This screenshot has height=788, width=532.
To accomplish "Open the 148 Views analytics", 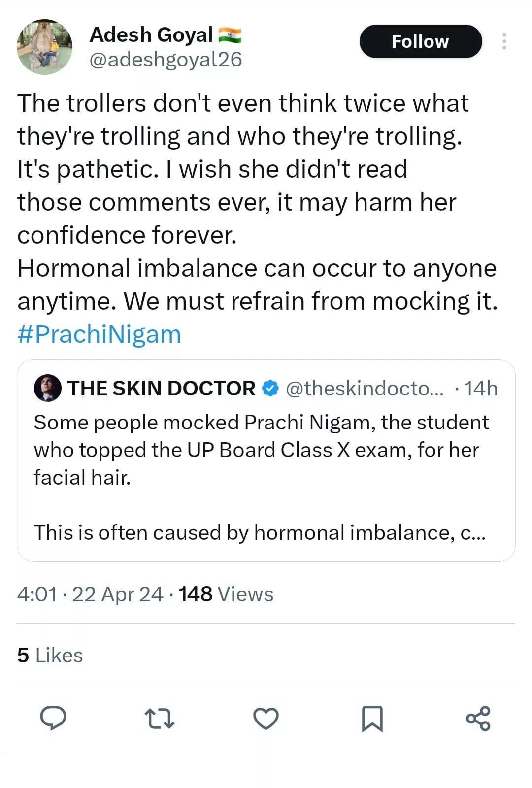I will tap(226, 594).
